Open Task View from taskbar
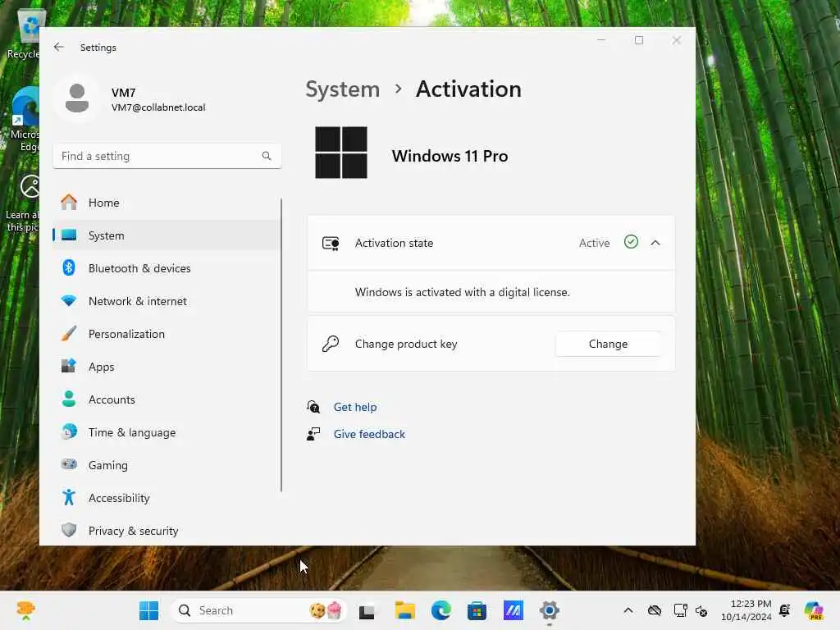Image resolution: width=840 pixels, height=630 pixels. [367, 610]
